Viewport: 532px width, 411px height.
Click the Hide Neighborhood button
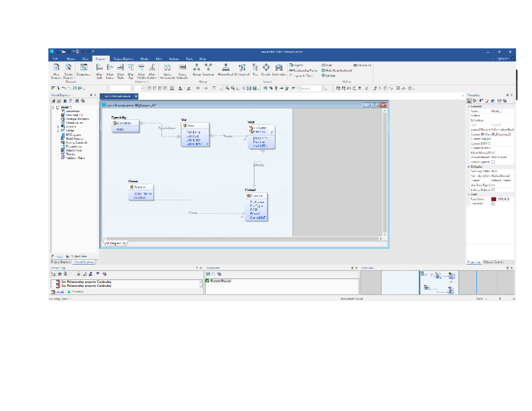[337, 70]
